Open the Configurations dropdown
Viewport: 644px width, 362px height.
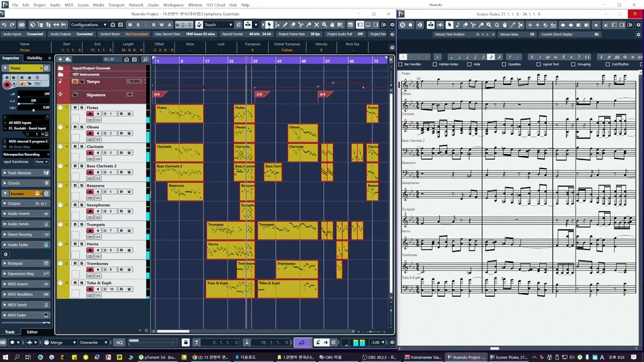click(89, 25)
